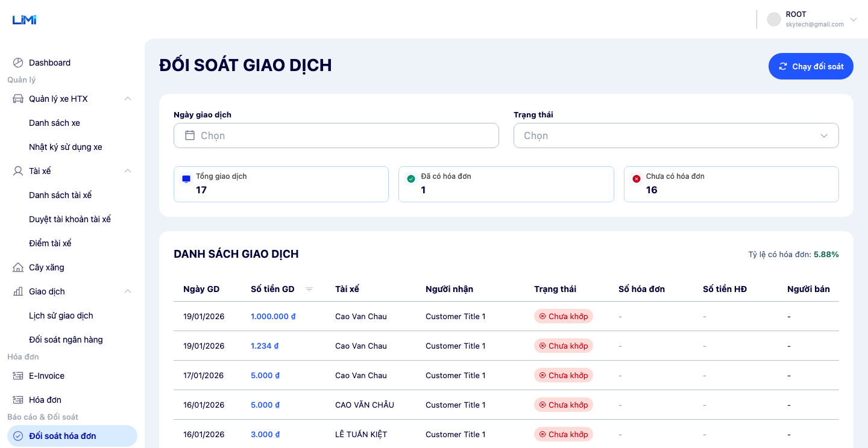The width and height of the screenshot is (868, 448).
Task: Click the Ngày GD column header
Action: [201, 289]
